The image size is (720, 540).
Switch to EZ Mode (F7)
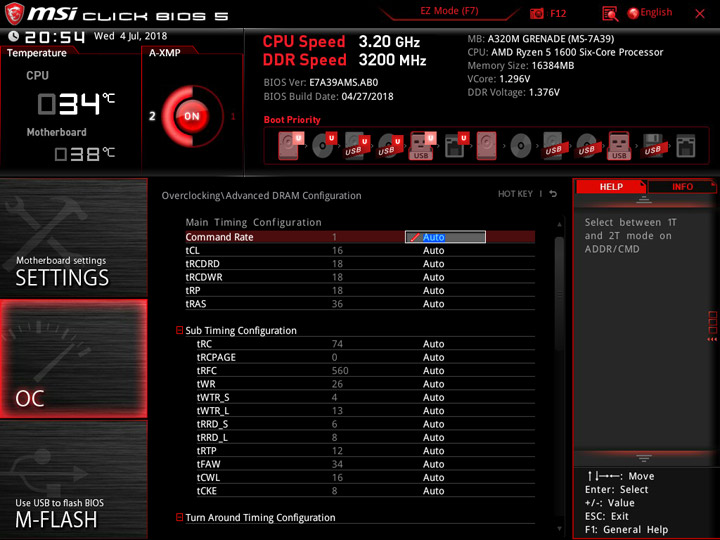(449, 11)
